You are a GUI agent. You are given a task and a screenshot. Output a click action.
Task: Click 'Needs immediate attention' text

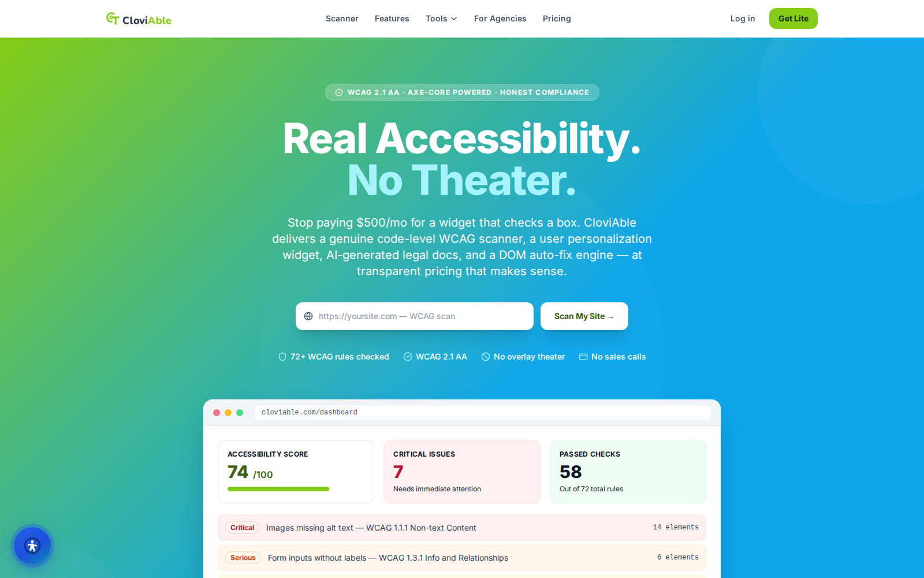437,489
